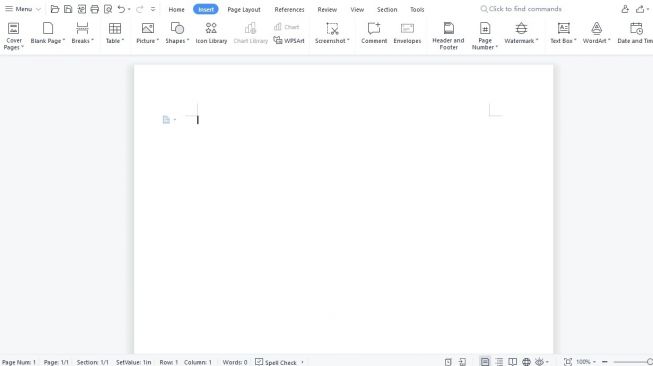
Task: Click the 'Page: 1/1' status entry
Action: 56,362
